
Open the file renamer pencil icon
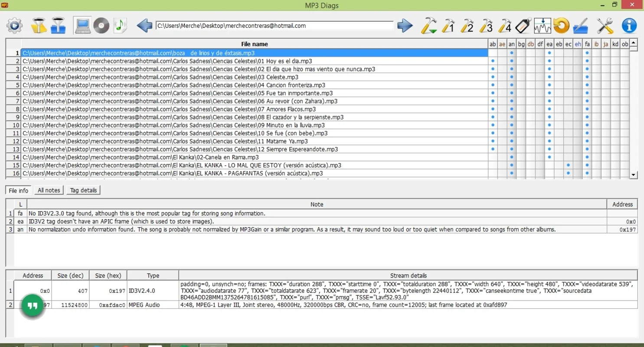[x=580, y=26]
